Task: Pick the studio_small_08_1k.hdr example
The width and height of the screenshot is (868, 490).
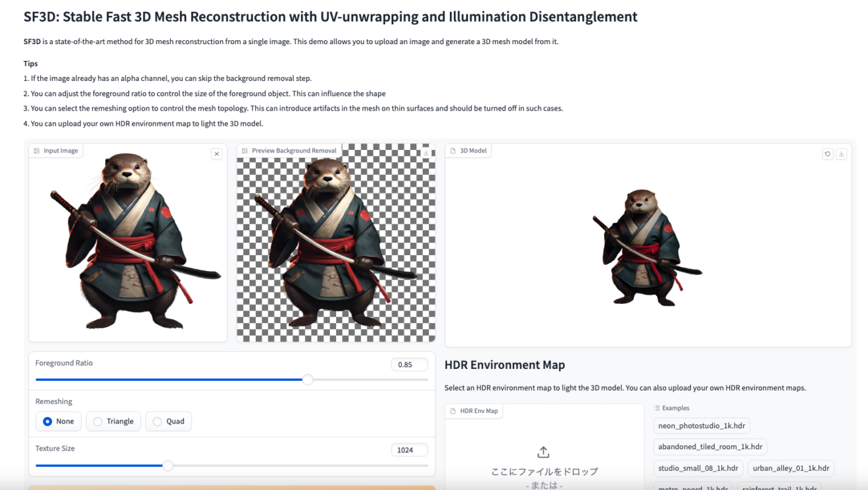Action: tap(698, 468)
